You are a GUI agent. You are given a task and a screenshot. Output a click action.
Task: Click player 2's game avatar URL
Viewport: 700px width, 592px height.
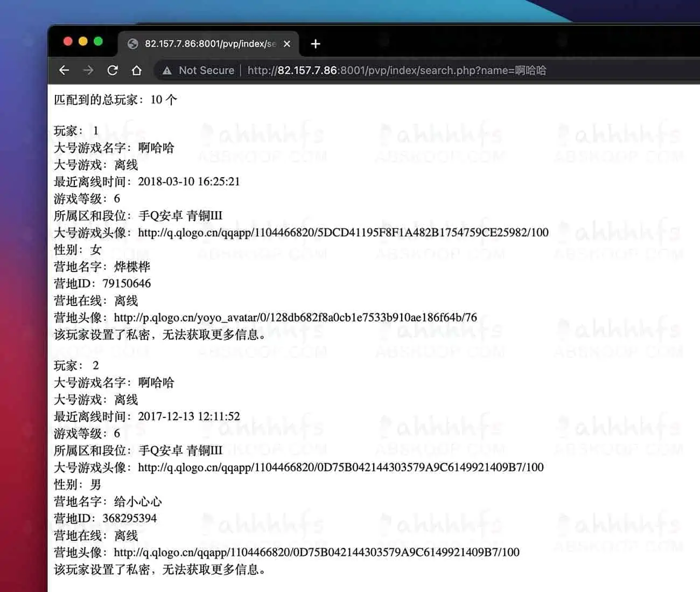click(341, 468)
